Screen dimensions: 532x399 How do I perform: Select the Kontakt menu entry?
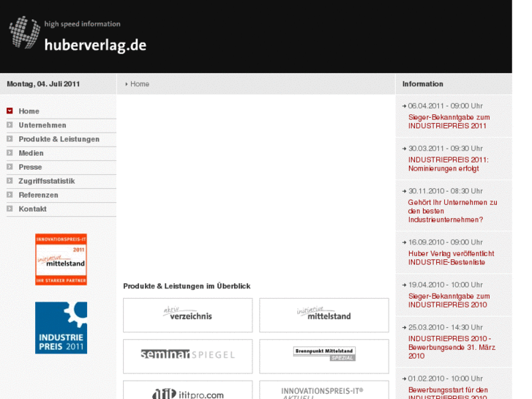click(x=33, y=209)
